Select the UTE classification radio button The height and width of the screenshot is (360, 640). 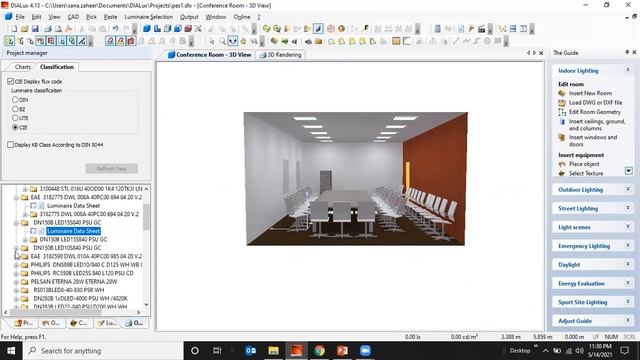[x=15, y=118]
